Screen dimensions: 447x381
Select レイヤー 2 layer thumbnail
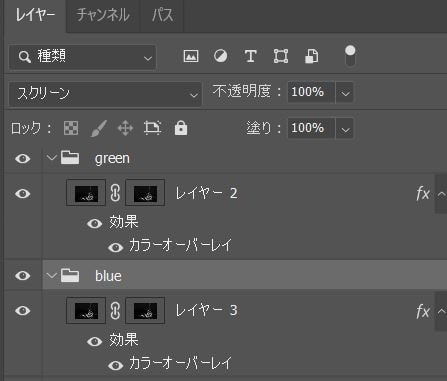coord(86,193)
